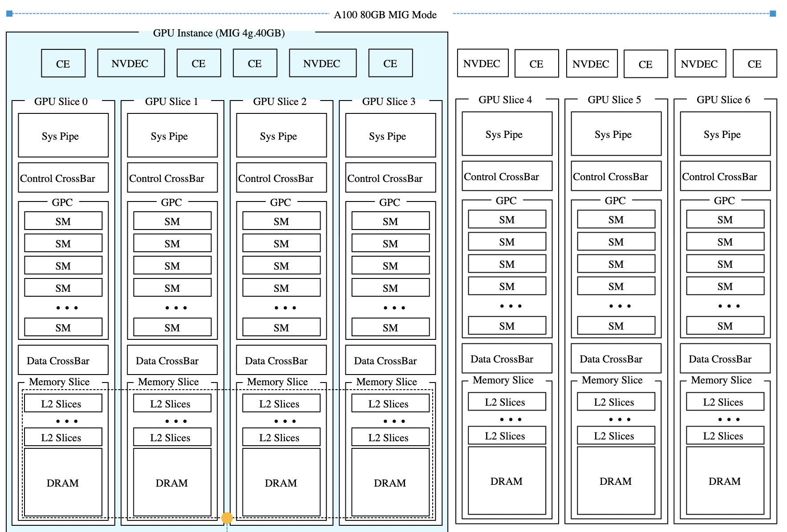Select the Memory Slice label in GPU Slice 5
Image resolution: width=787 pixels, height=532 pixels.
612,380
